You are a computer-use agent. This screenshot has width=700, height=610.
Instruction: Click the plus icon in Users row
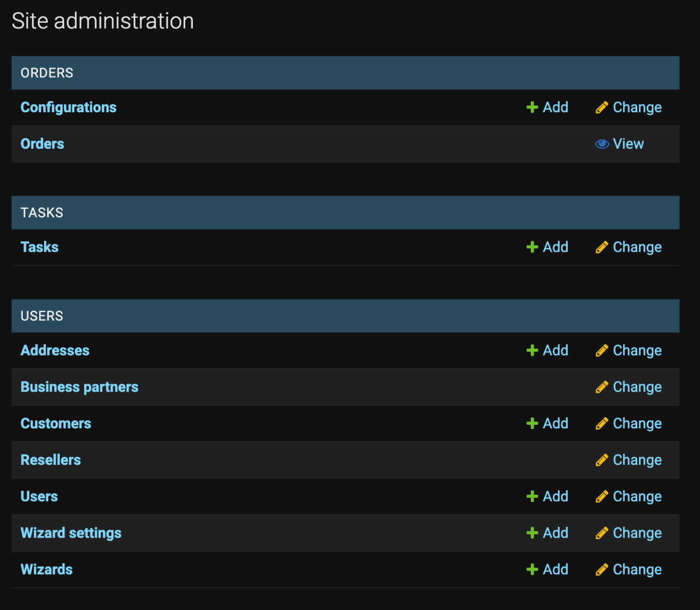coord(532,496)
